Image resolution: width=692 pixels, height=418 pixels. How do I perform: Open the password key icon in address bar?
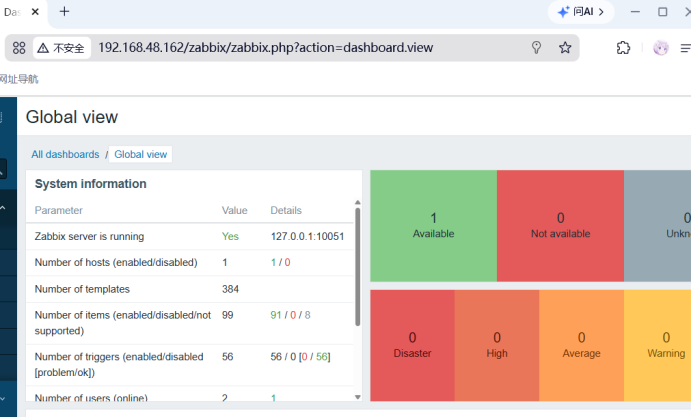click(x=536, y=48)
